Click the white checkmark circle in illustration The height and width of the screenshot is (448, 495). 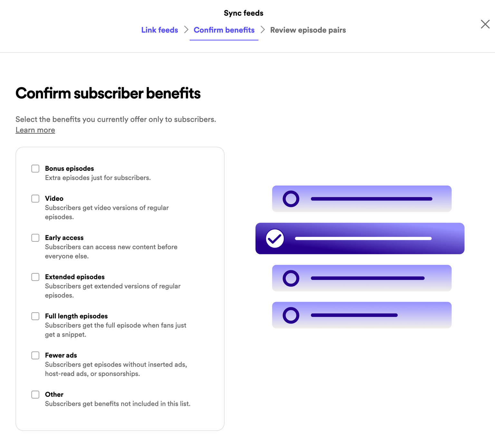pos(275,239)
